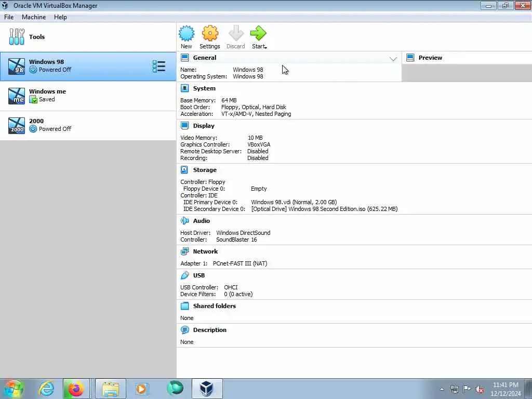Viewport: 532px width, 399px height.
Task: Open the Help menu
Action: [x=60, y=17]
